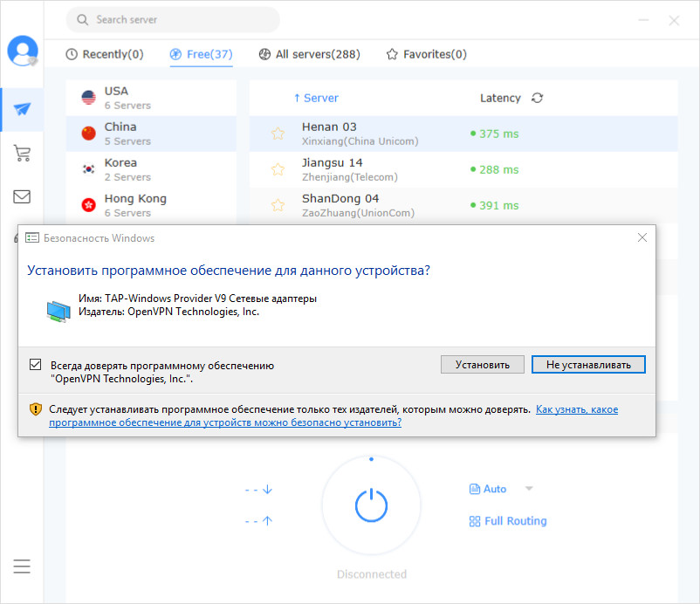This screenshot has width=700, height=604.
Task: Favorite the Henan 03 server star
Action: tap(278, 134)
